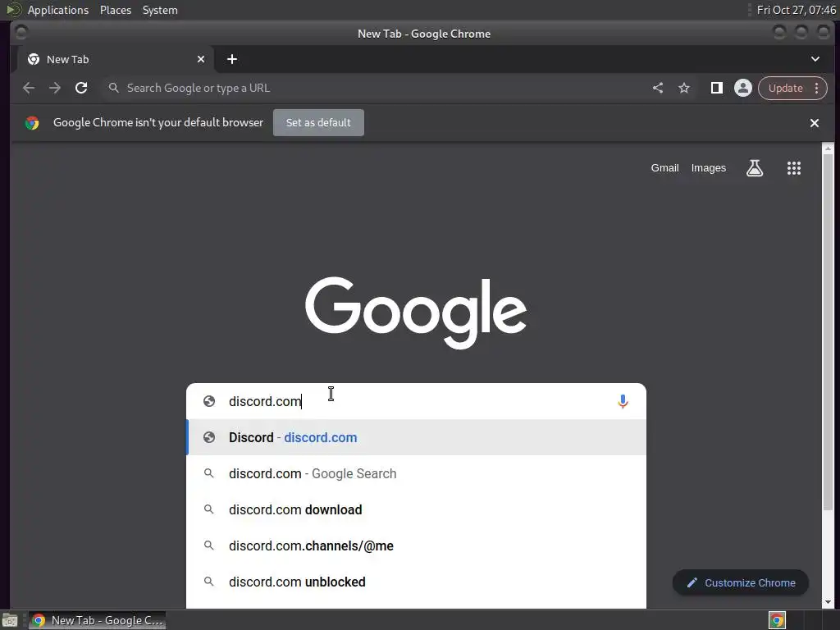This screenshot has height=630, width=840.
Task: Open the Images link
Action: click(708, 168)
